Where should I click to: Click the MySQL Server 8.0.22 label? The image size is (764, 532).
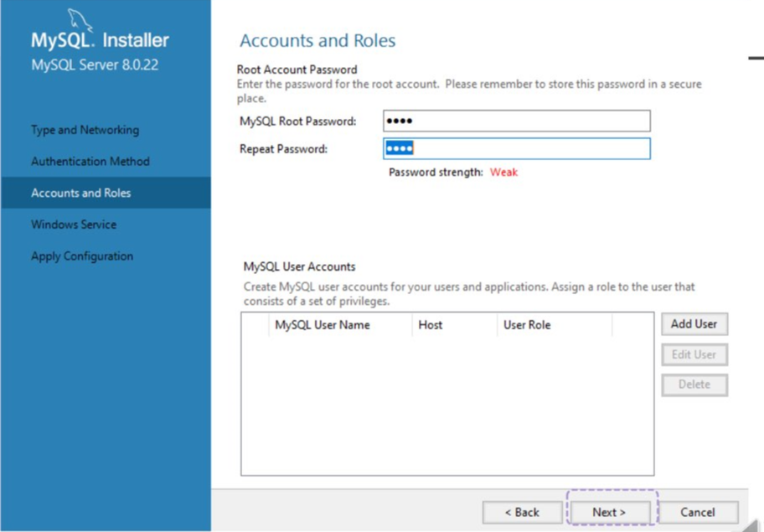pos(95,65)
